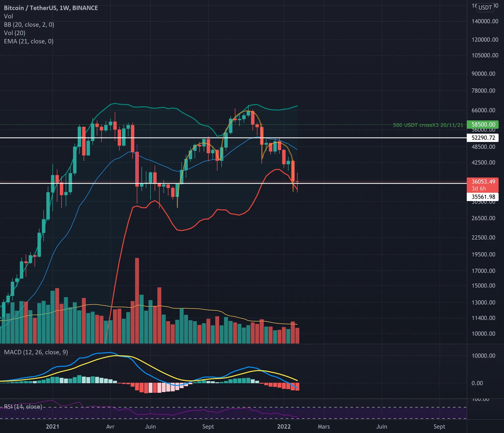
Task: Click the 78000.00 price axis label
Action: click(483, 90)
